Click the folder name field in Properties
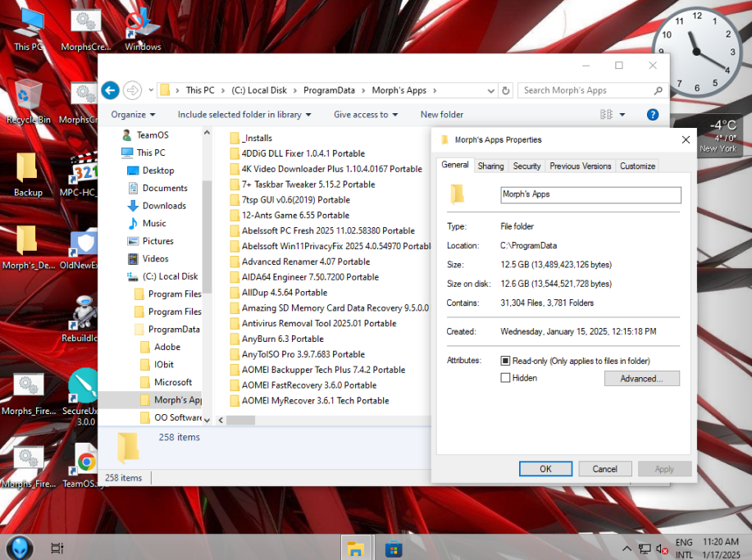Image resolution: width=752 pixels, height=560 pixels. pyautogui.click(x=590, y=194)
